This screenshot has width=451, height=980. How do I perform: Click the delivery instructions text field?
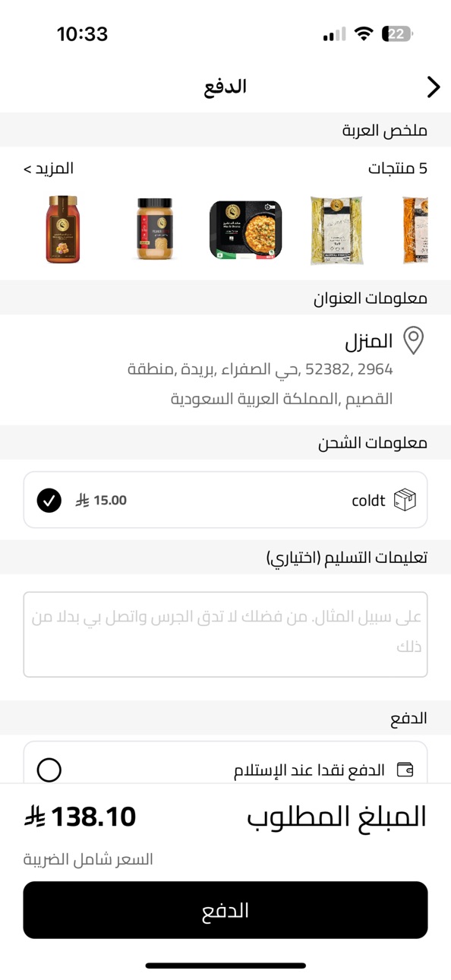click(225, 634)
